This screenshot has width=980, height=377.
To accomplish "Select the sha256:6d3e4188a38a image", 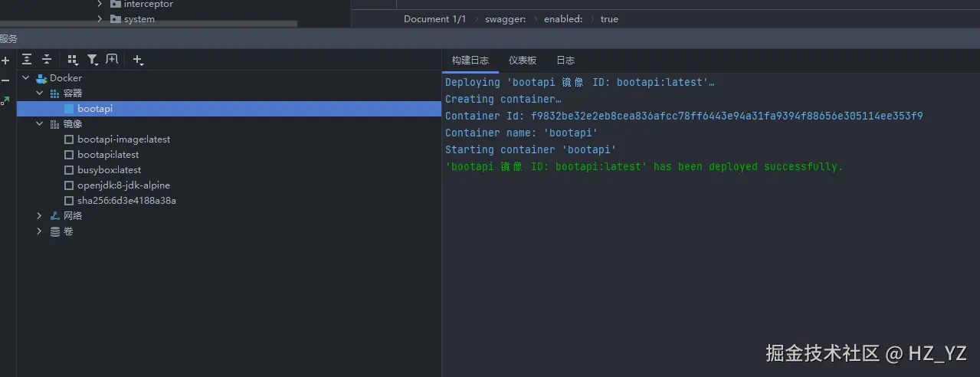I will 126,201.
